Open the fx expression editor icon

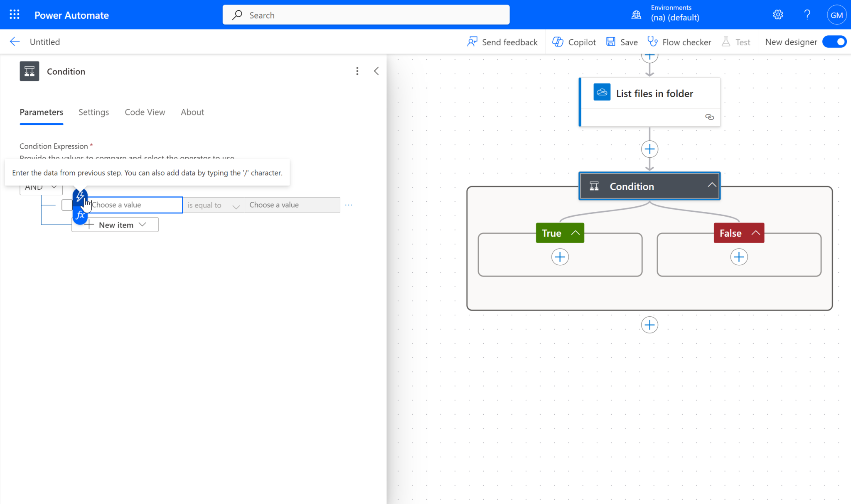pyautogui.click(x=80, y=215)
